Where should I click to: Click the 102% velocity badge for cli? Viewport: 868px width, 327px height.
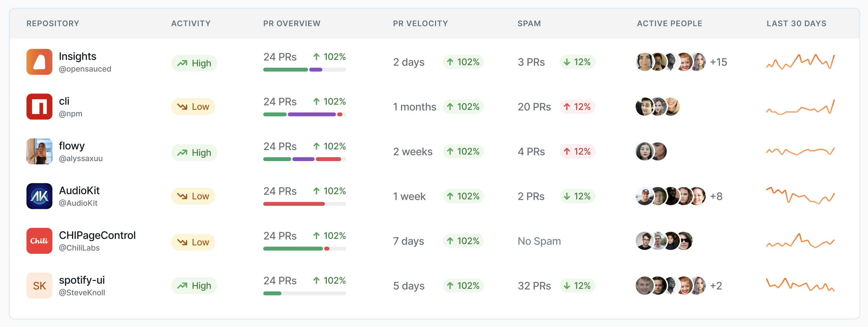coord(463,106)
